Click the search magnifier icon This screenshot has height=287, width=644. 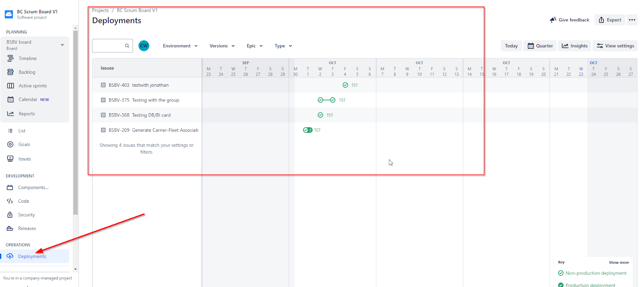point(127,46)
